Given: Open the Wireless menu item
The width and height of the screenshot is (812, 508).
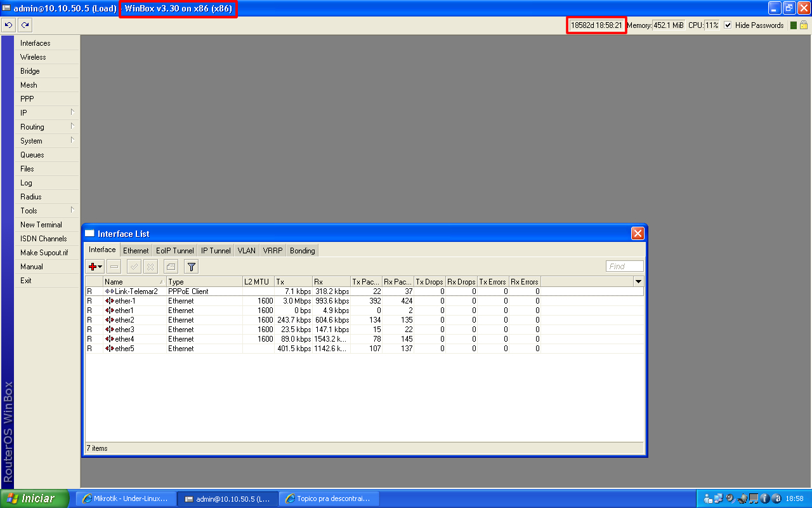Looking at the screenshot, I should [x=47, y=57].
